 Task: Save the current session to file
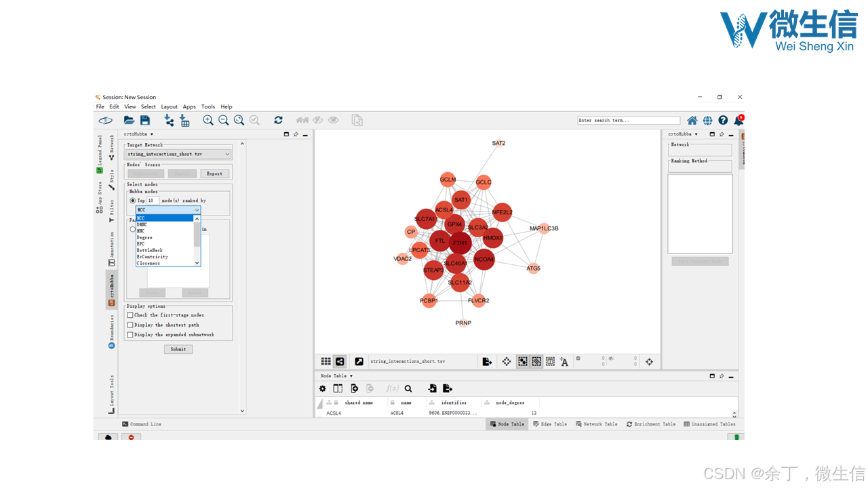pos(144,120)
